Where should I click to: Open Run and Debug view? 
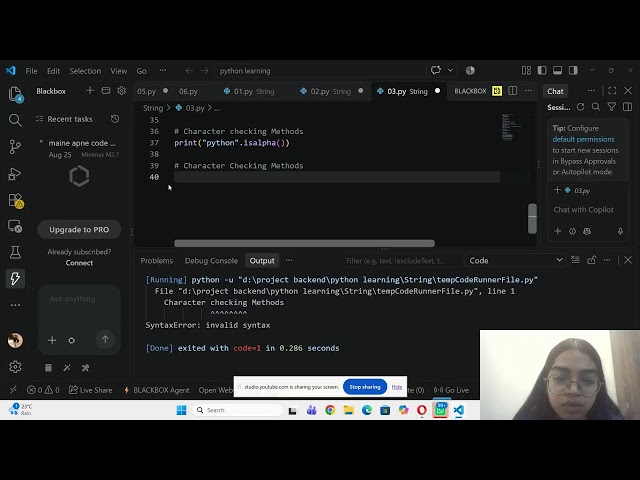[x=15, y=174]
